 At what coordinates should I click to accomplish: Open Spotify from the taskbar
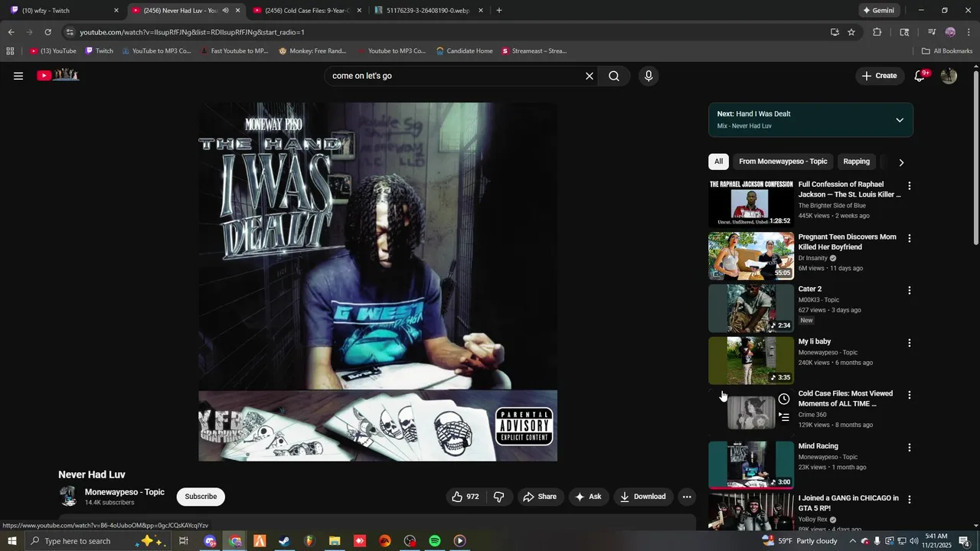(x=434, y=541)
